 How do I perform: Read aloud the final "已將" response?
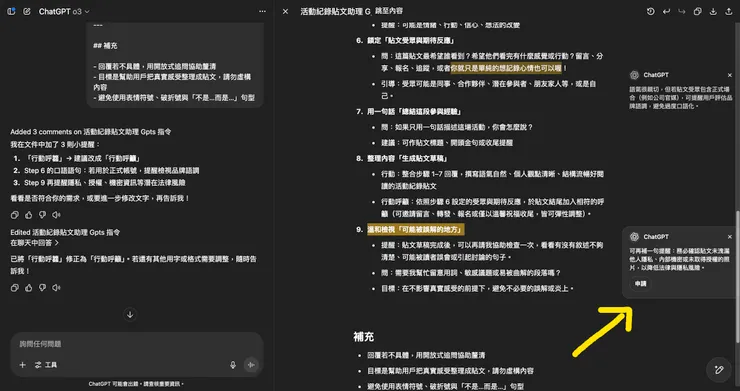point(57,288)
